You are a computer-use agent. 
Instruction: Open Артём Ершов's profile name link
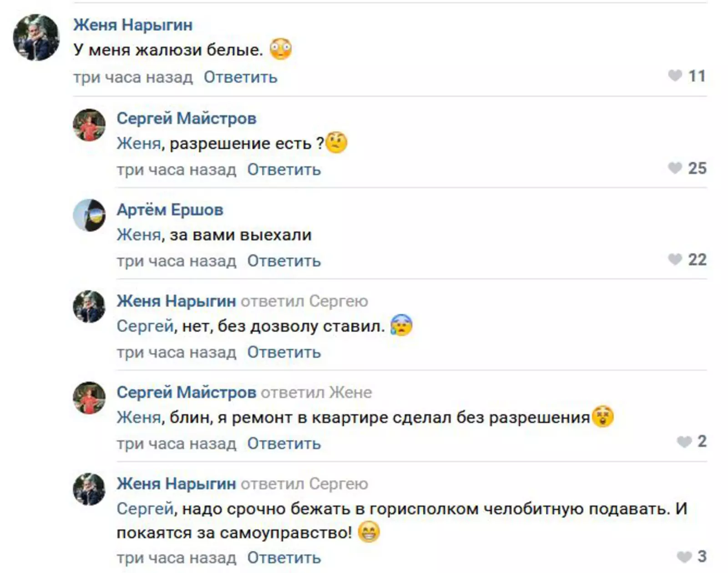click(x=170, y=210)
